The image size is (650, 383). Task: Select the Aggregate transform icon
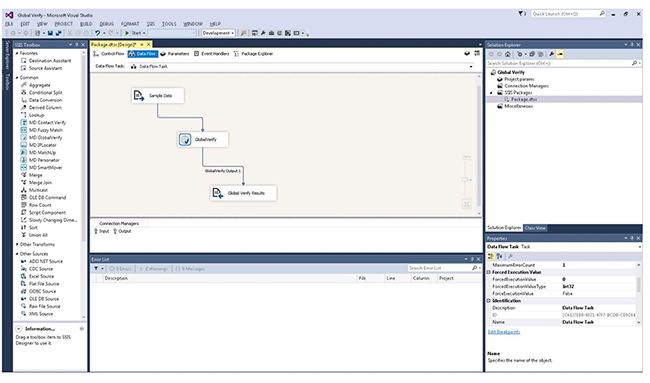coord(24,85)
